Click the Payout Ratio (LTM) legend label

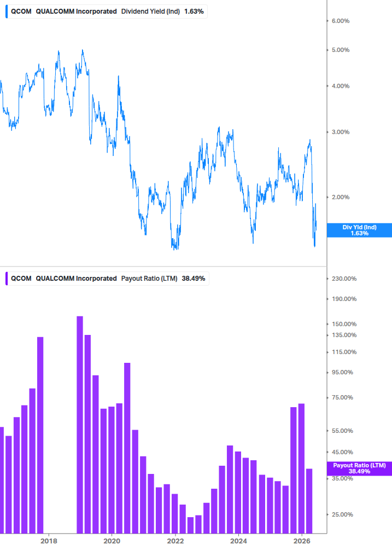[149, 279]
